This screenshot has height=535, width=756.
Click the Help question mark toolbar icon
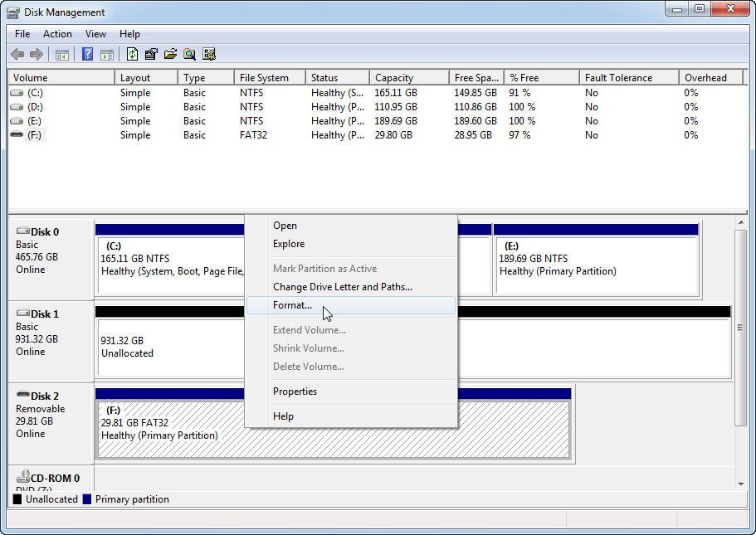tap(87, 54)
